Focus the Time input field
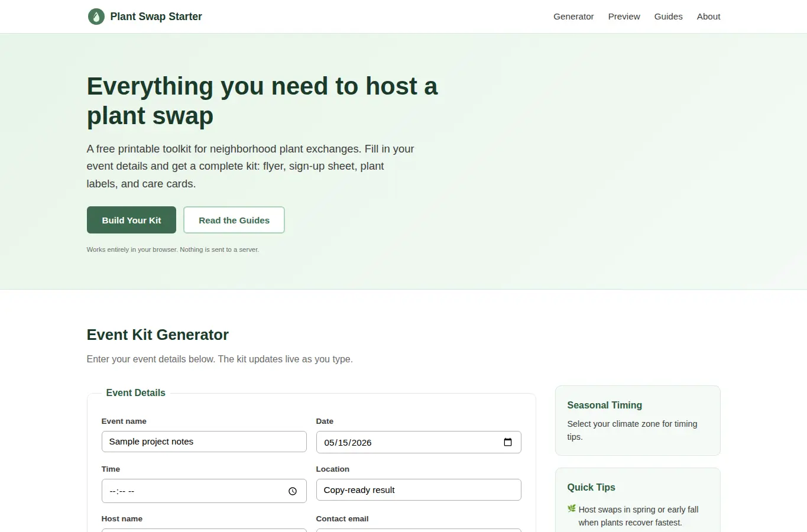Viewport: 807px width, 532px height. point(204,491)
